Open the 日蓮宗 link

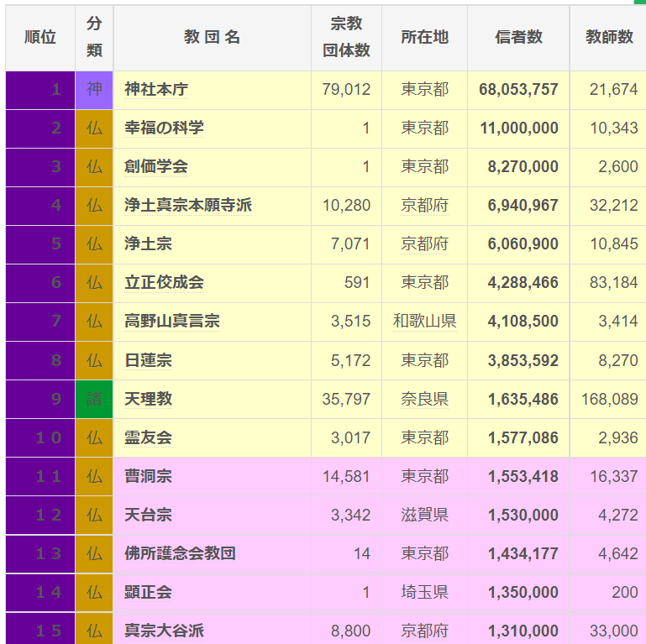click(148, 360)
